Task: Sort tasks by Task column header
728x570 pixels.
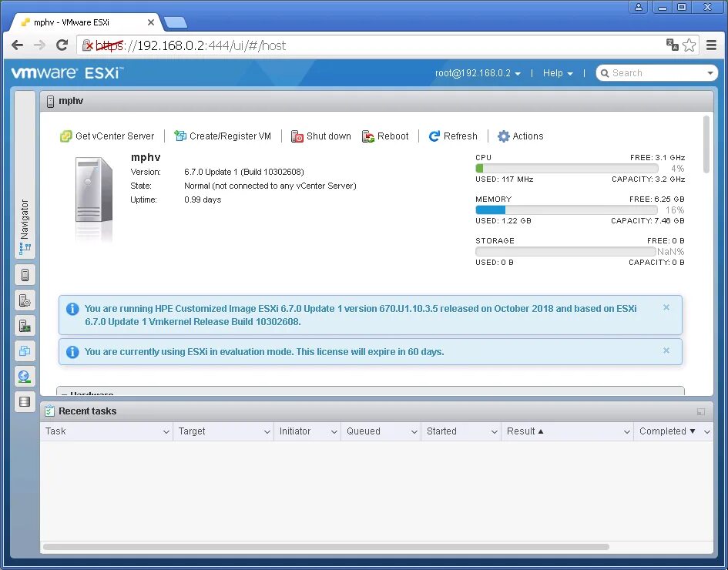Action: (55, 431)
